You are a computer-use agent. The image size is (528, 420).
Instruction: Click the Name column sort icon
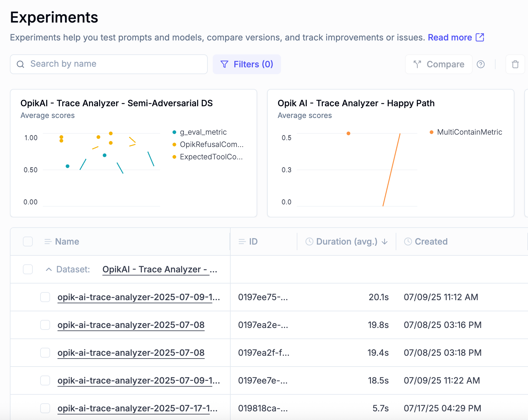[47, 241]
